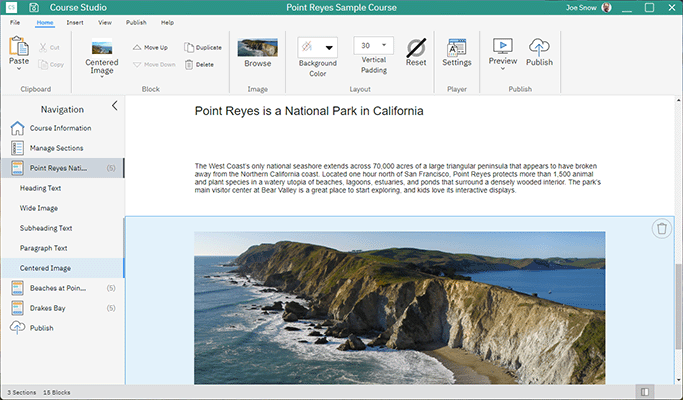Open Course Information in navigation
This screenshot has width=683, height=400.
pos(61,128)
